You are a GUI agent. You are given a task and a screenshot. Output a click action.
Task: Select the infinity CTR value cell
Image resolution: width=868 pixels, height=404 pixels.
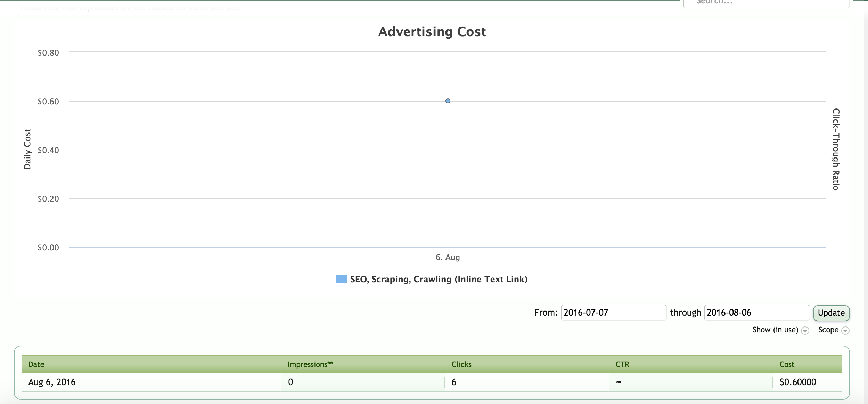pyautogui.click(x=619, y=382)
